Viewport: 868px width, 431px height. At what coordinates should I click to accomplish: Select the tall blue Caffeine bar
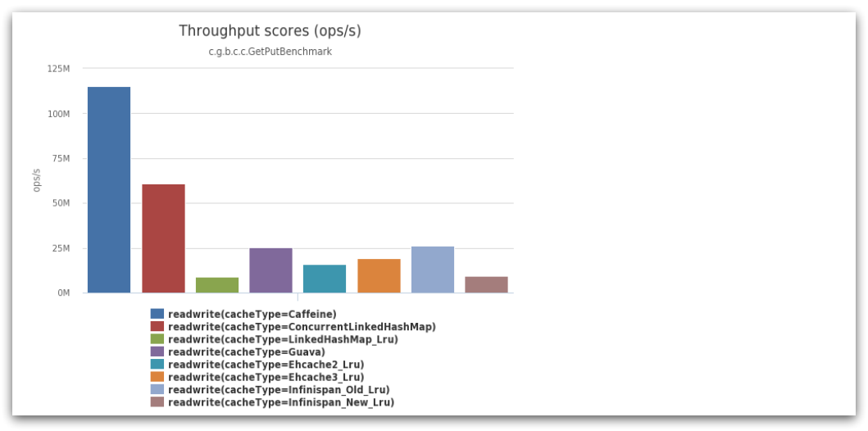click(109, 190)
